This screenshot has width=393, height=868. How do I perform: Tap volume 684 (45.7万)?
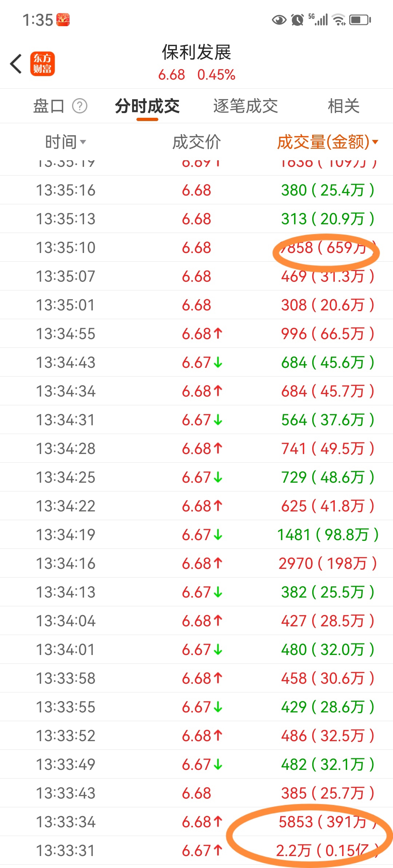(x=328, y=391)
